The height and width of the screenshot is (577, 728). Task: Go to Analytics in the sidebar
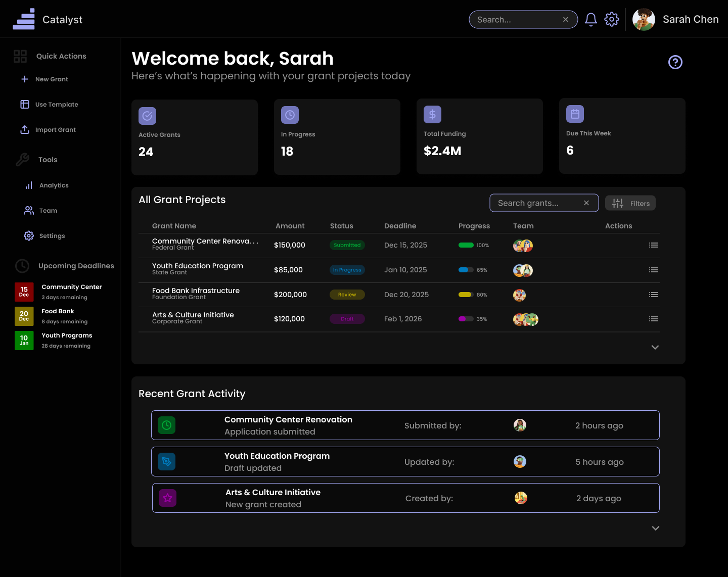(x=54, y=185)
